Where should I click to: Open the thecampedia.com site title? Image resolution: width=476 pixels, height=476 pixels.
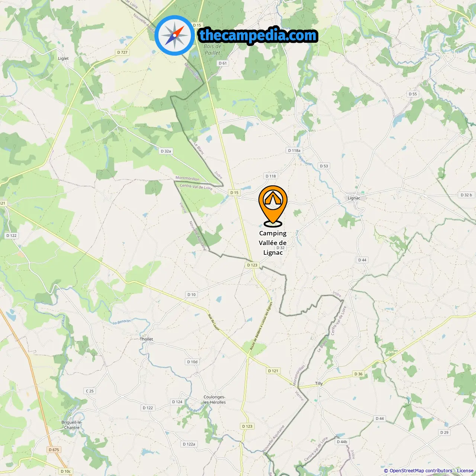point(258,35)
